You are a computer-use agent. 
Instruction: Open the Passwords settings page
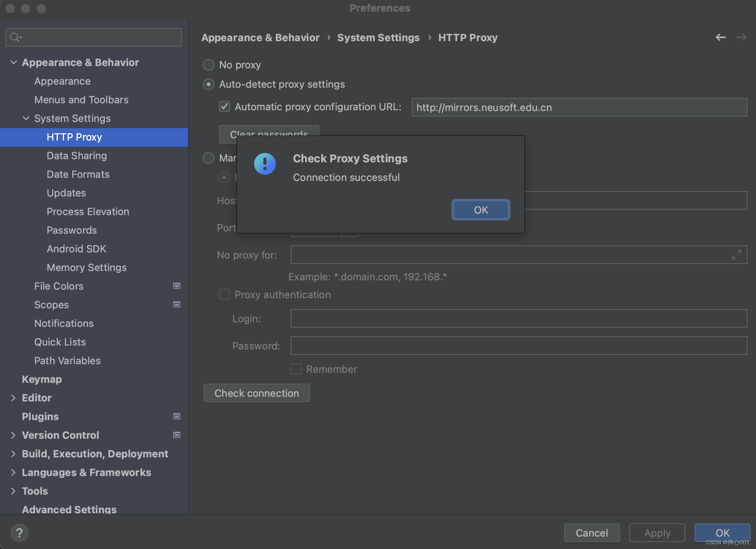point(72,230)
